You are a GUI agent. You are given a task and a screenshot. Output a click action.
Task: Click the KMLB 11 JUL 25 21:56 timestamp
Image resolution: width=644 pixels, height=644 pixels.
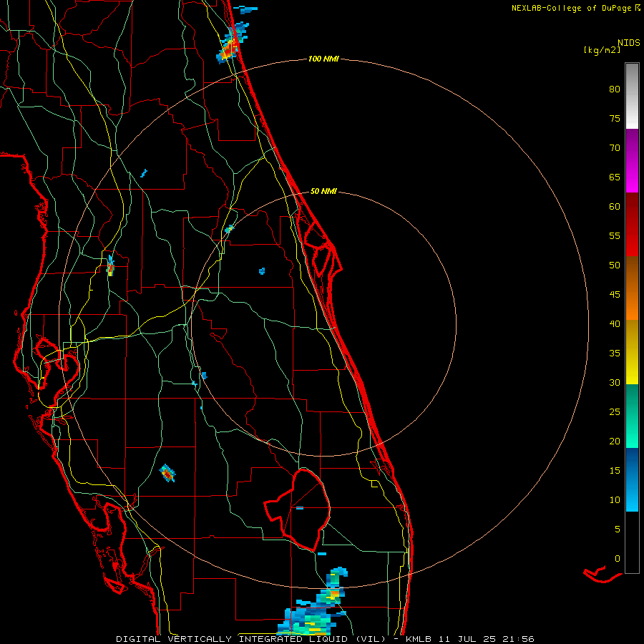click(470, 639)
